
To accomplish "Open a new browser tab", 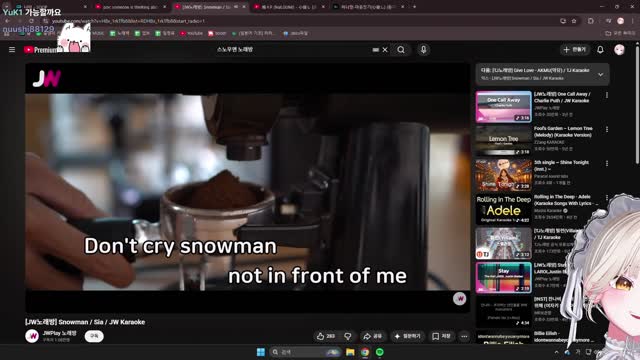I will point(414,7).
